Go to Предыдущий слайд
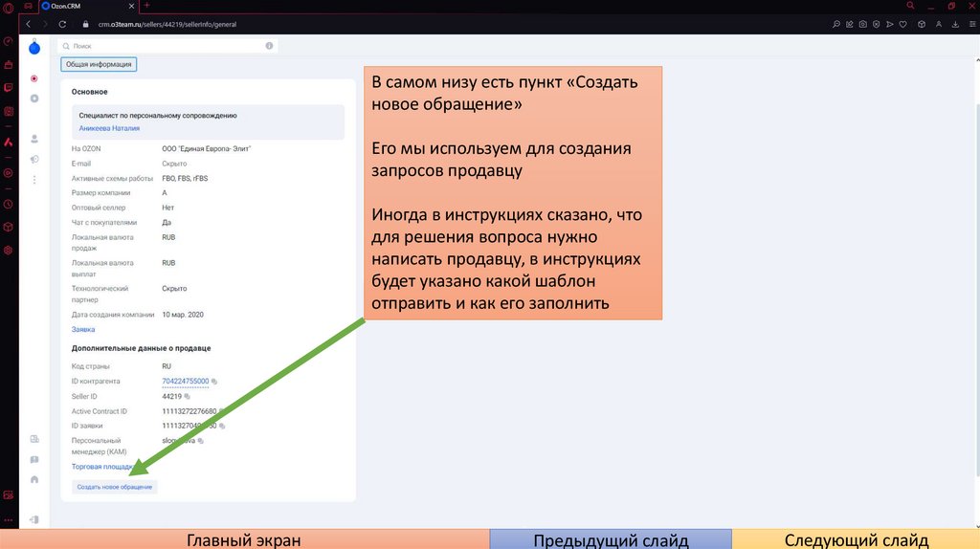980x549 pixels. point(611,539)
